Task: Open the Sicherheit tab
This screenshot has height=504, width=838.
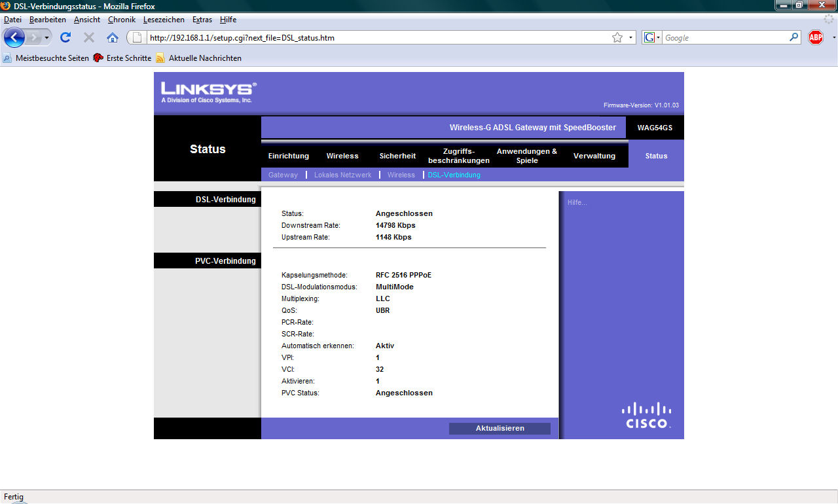Action: (x=397, y=156)
